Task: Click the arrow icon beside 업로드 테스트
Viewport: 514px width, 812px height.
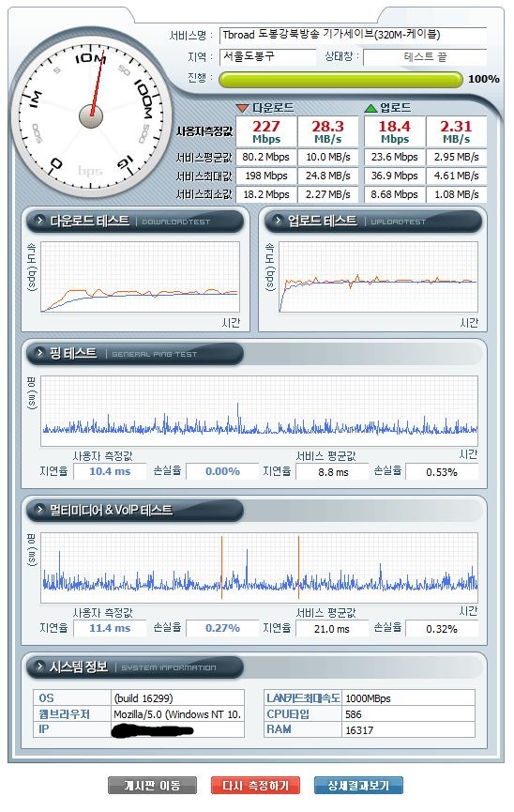Action: [x=278, y=221]
